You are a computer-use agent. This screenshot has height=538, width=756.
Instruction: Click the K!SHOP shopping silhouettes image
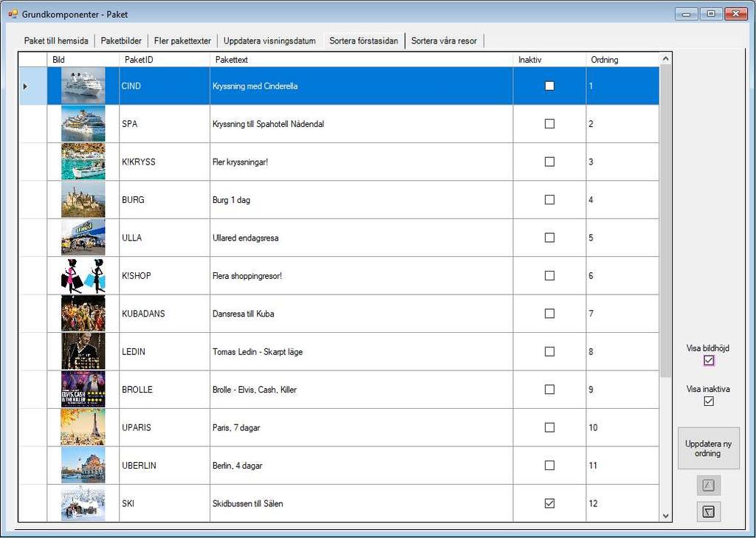[x=83, y=276]
